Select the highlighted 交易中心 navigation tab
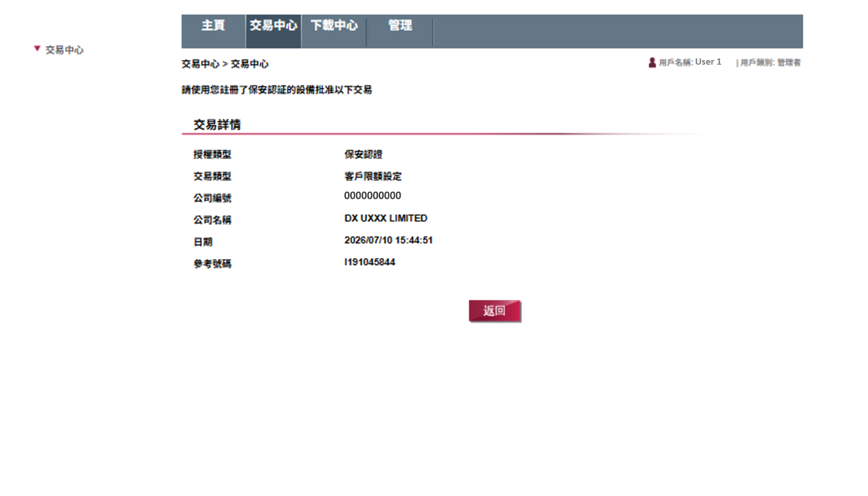Screen dimensions: 868x496 [x=274, y=25]
